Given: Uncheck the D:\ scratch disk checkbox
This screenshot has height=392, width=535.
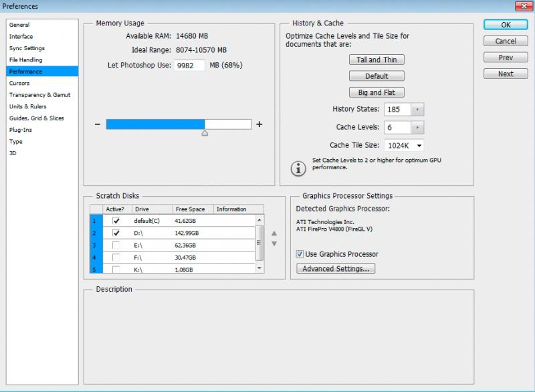Looking at the screenshot, I should [x=116, y=233].
